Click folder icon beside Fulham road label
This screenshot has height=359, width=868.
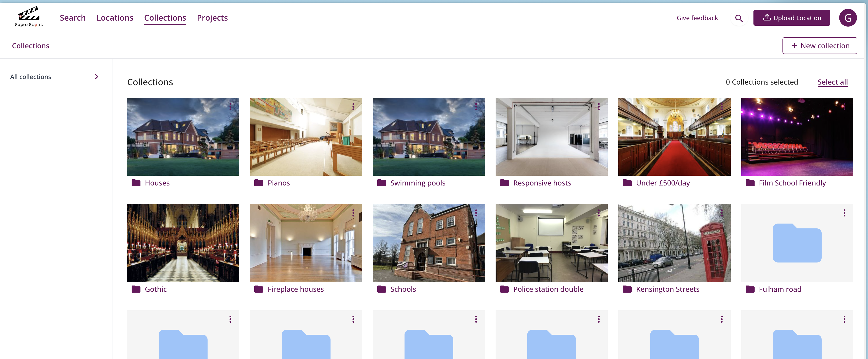pyautogui.click(x=750, y=289)
